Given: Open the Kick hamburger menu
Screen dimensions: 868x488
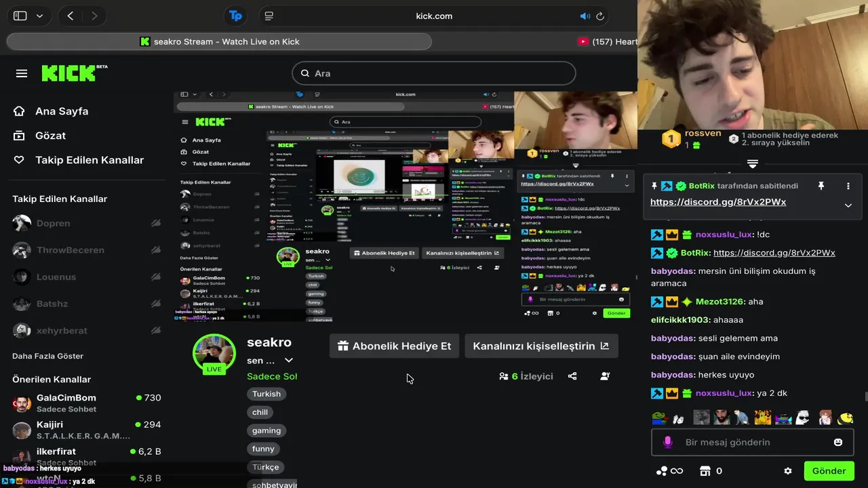Looking at the screenshot, I should tap(22, 73).
